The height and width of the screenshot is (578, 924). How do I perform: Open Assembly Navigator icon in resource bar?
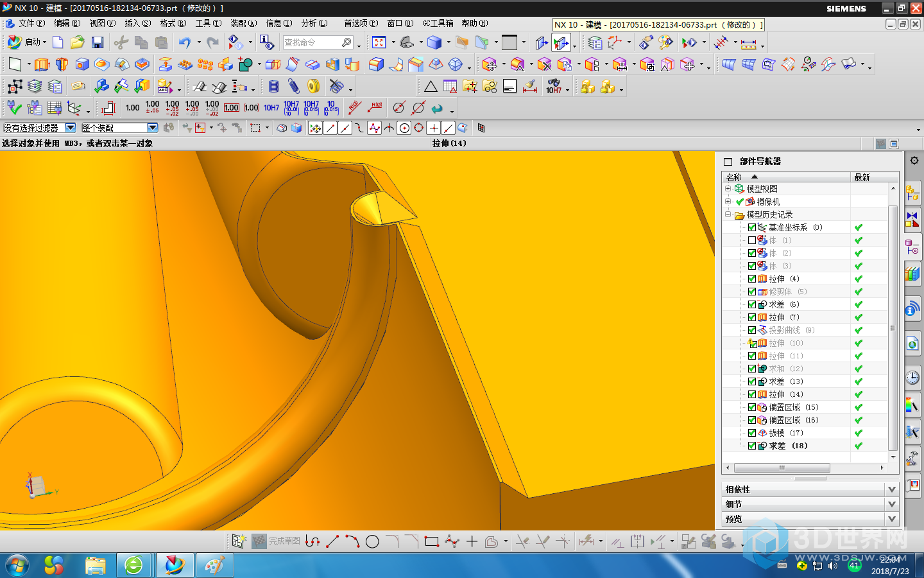click(912, 191)
